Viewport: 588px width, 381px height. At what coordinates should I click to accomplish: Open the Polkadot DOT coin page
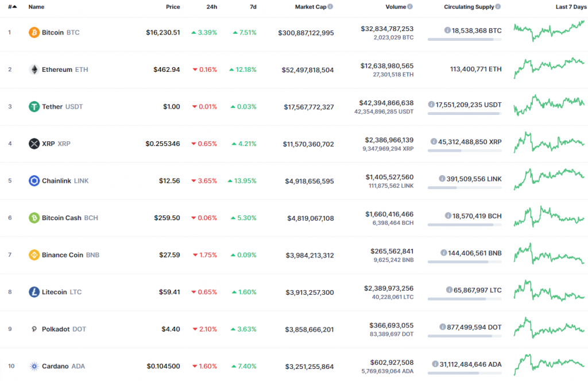click(64, 329)
